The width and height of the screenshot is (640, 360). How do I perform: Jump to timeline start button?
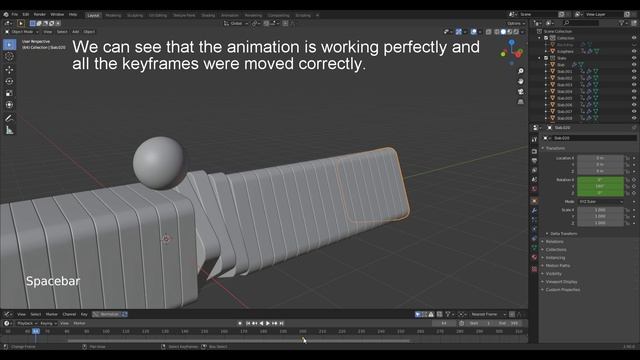(248, 323)
